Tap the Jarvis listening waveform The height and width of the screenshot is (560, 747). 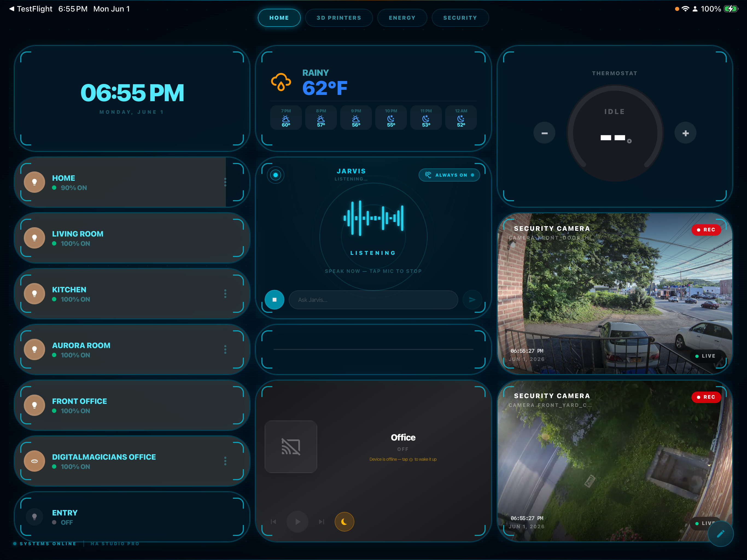pos(373,218)
